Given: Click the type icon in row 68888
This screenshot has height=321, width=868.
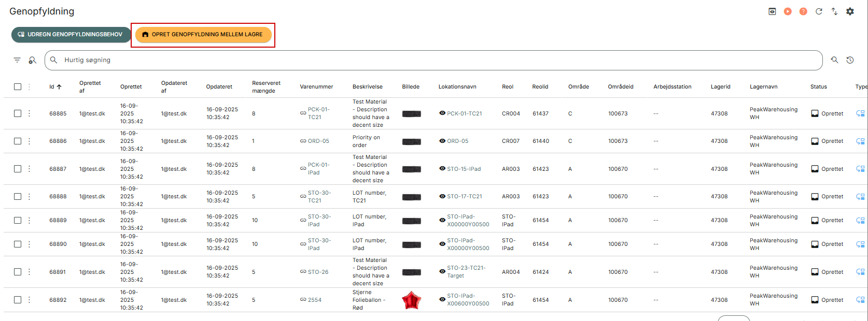Looking at the screenshot, I should click(x=860, y=196).
